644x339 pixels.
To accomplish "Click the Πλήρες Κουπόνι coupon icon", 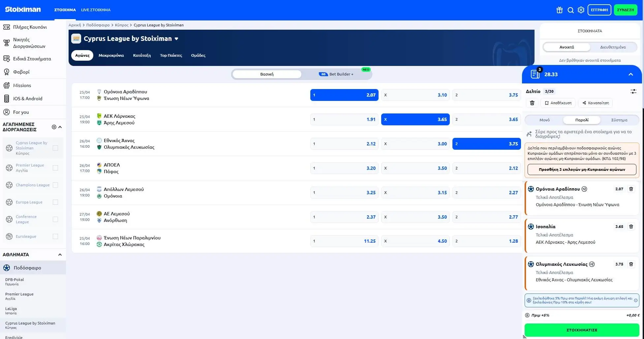I will point(6,27).
